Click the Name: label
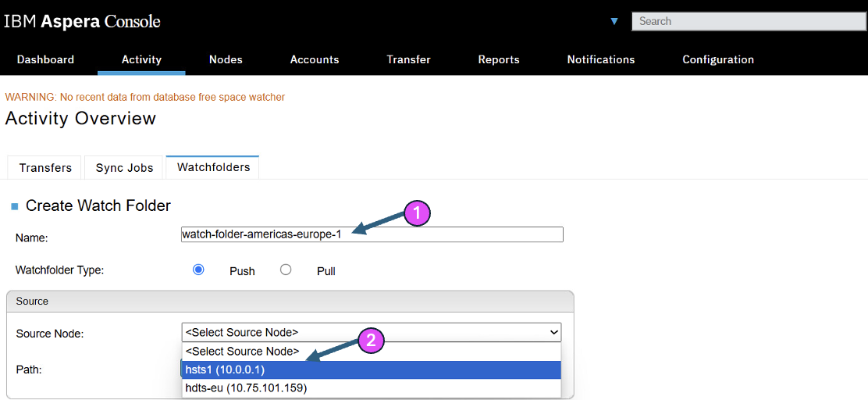868x400 pixels. coord(32,238)
